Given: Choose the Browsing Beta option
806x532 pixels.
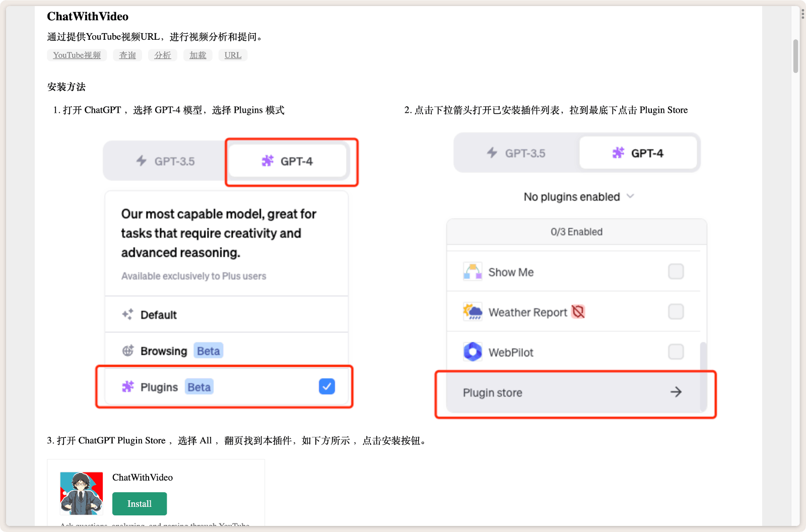Looking at the screenshot, I should [x=227, y=350].
